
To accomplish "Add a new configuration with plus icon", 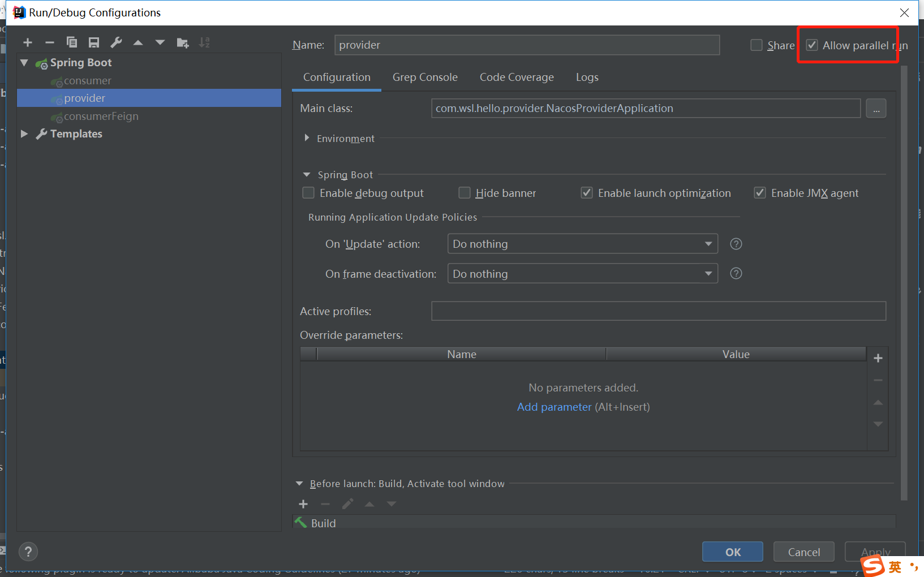I will 28,42.
